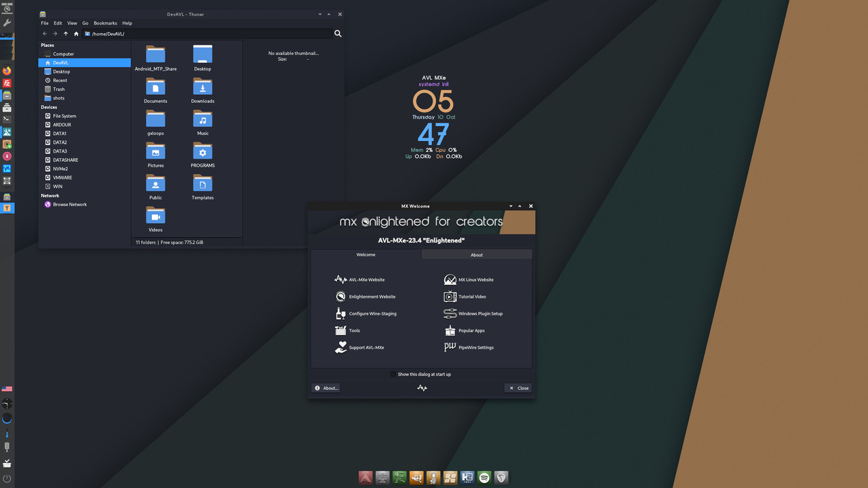Open MX Linux Website link
868x488 pixels.
pyautogui.click(x=469, y=279)
